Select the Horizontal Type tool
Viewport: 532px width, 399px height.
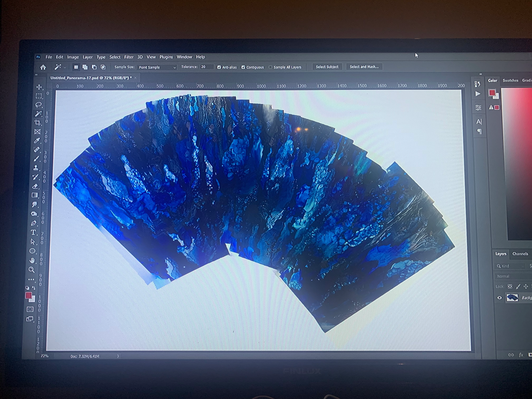coord(33,232)
